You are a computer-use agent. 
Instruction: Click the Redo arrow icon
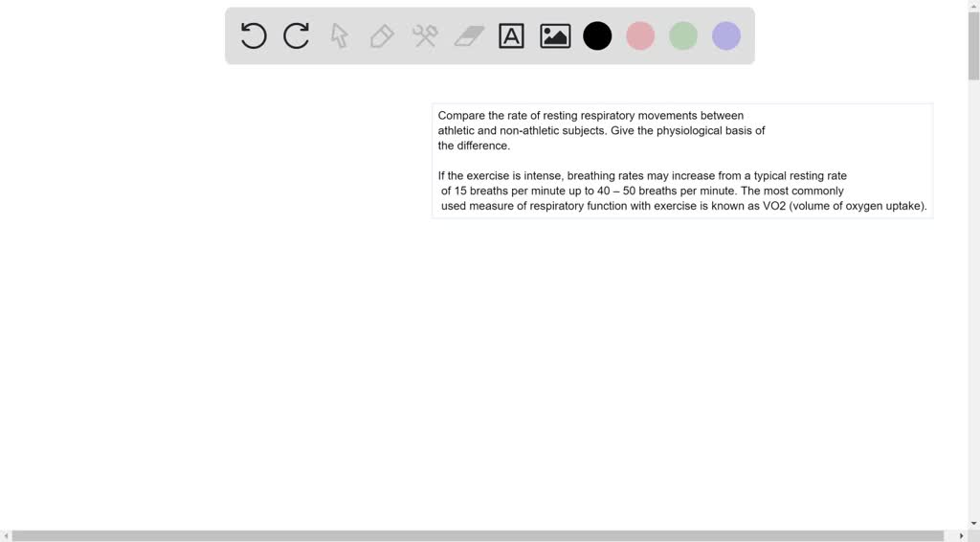pyautogui.click(x=297, y=36)
